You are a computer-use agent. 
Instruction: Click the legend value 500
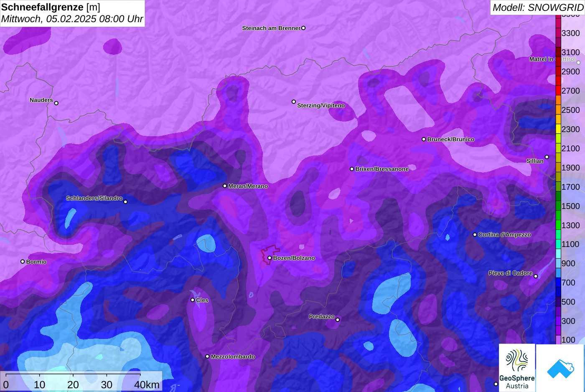pos(568,302)
